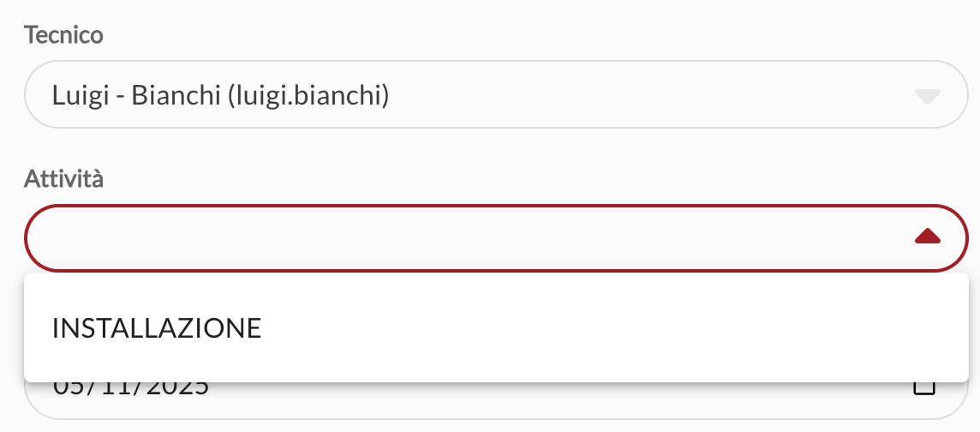
Task: Click the 'INSTALLAZIONE' text label in list
Action: pos(157,328)
